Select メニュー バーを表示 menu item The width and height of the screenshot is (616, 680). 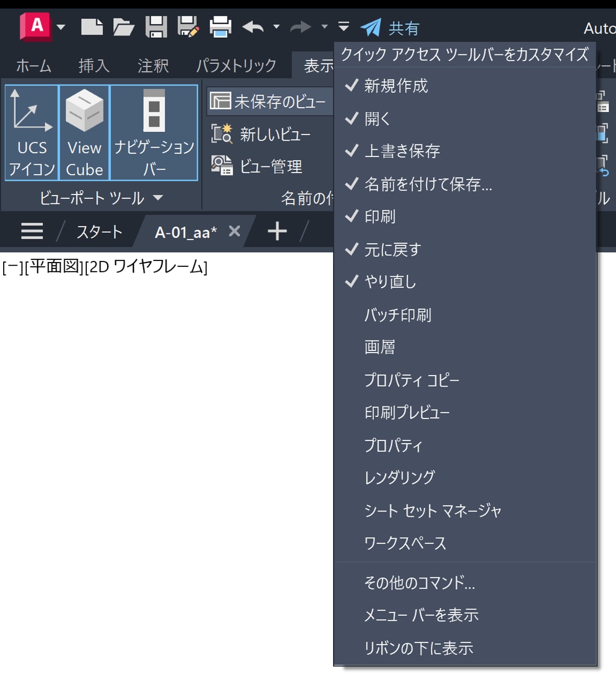click(421, 615)
